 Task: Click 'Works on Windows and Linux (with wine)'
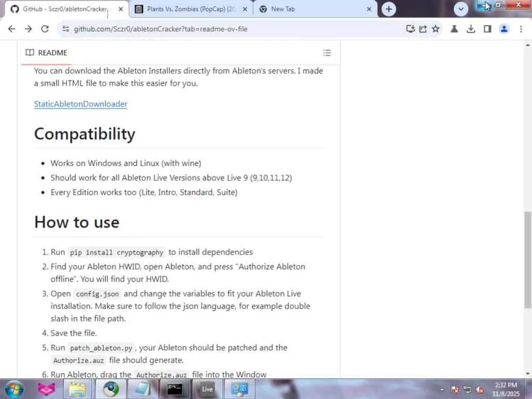tap(126, 163)
